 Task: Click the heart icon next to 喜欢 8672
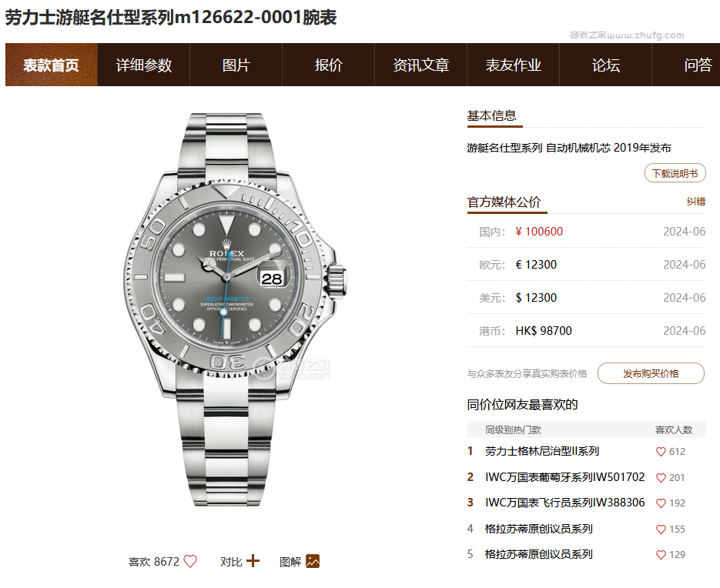(190, 561)
